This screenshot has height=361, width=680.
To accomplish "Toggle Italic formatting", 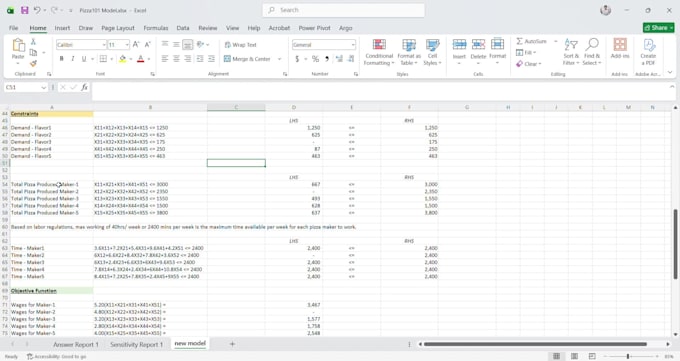I will 72,59.
